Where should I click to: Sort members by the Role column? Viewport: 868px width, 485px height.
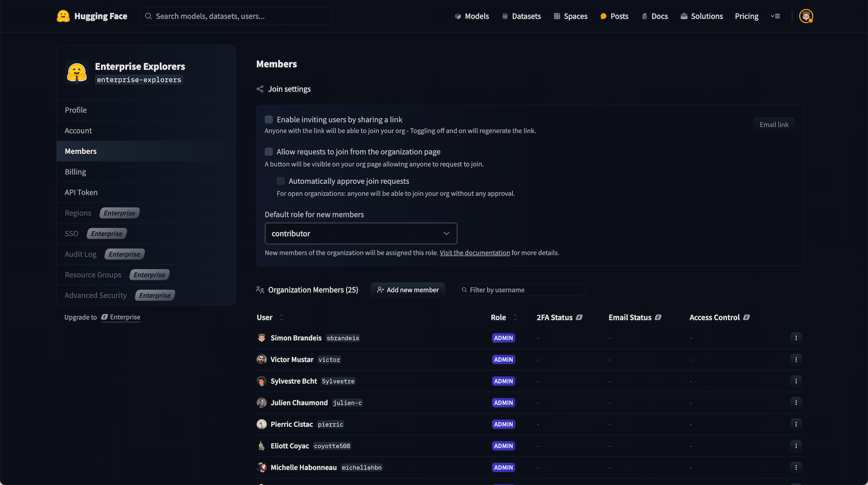click(x=514, y=317)
